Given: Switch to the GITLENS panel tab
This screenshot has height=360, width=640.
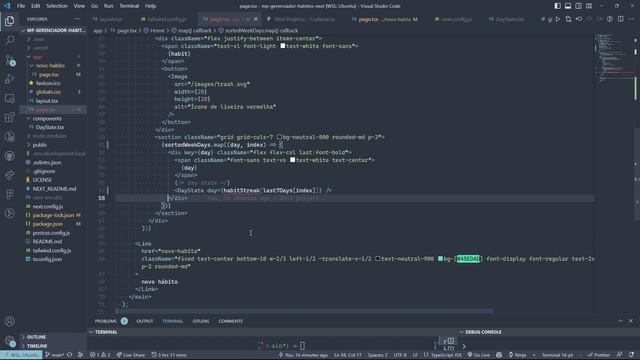Looking at the screenshot, I should coord(200,321).
